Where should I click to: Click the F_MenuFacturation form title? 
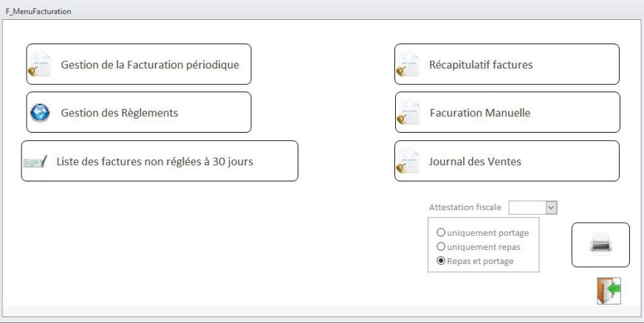(x=38, y=11)
